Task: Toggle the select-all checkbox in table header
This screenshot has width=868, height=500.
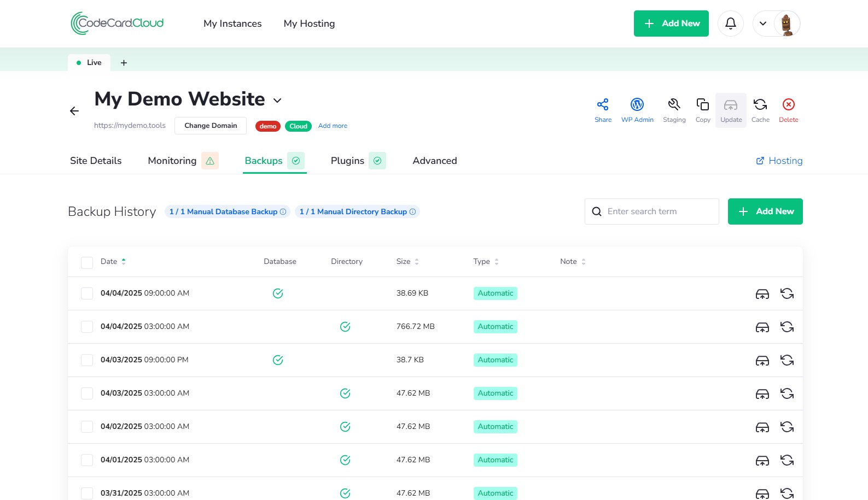Action: coord(87,262)
